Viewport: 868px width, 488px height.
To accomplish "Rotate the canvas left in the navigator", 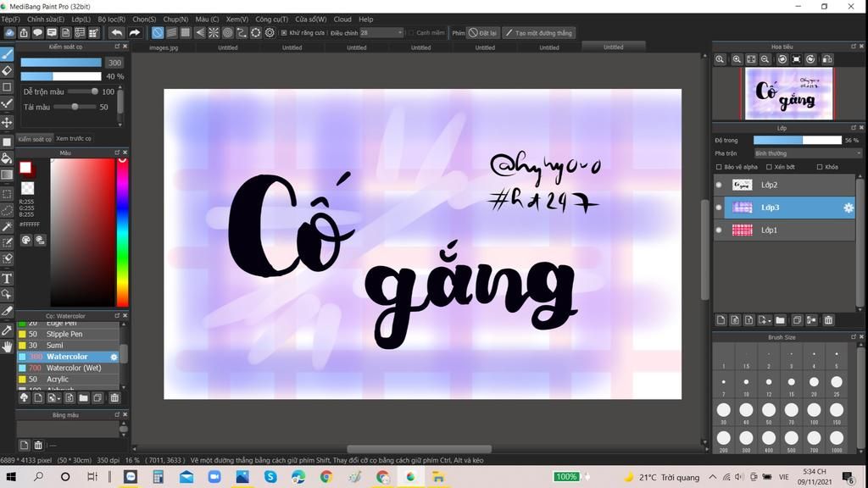I will 782,59.
